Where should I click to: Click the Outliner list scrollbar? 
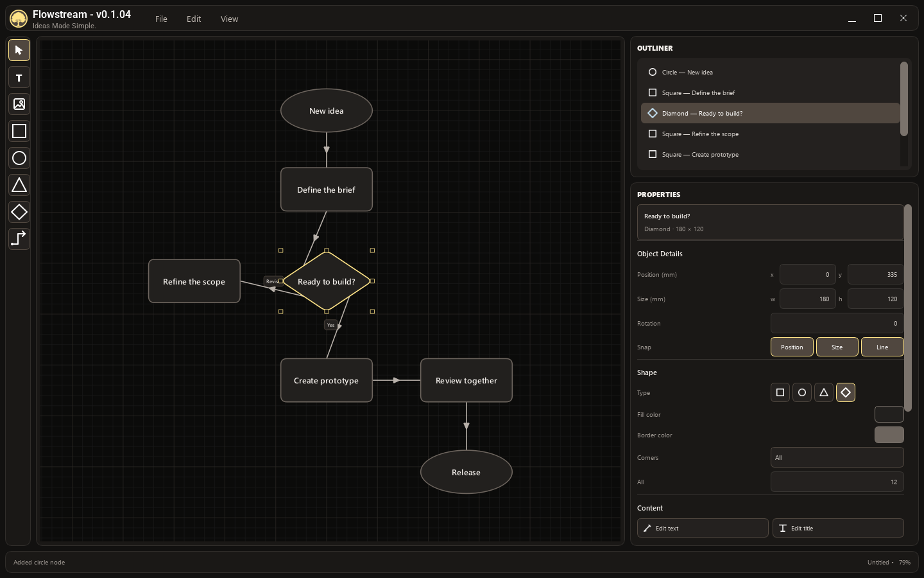coord(904,99)
